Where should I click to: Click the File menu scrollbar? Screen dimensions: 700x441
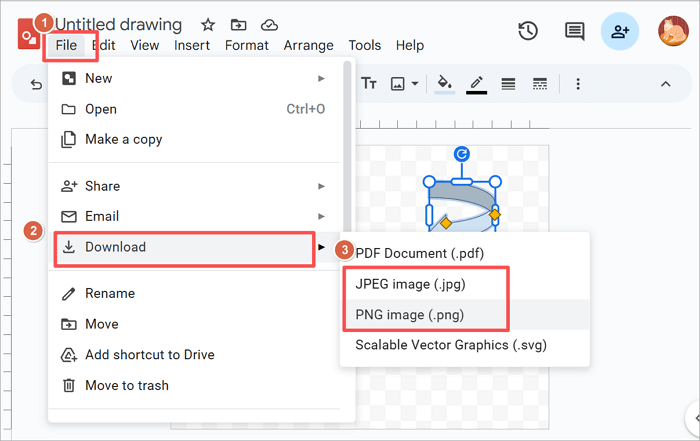[x=347, y=147]
